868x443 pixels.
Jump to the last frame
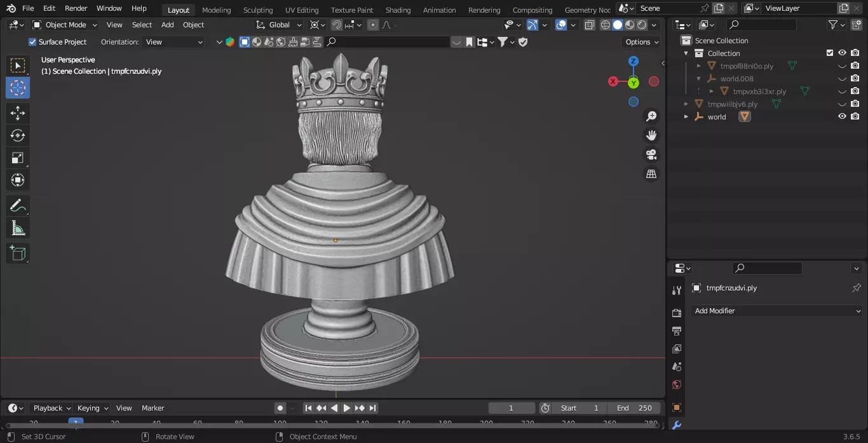(x=373, y=408)
